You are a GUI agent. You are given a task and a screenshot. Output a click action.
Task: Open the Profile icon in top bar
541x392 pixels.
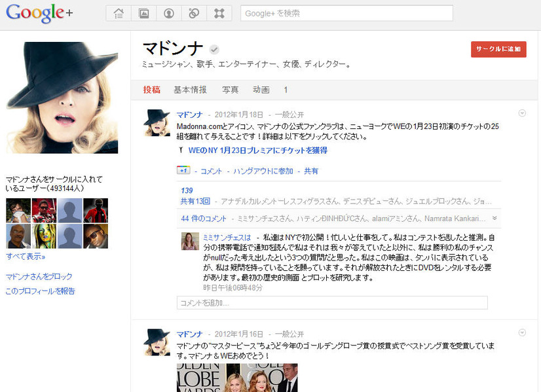[169, 14]
